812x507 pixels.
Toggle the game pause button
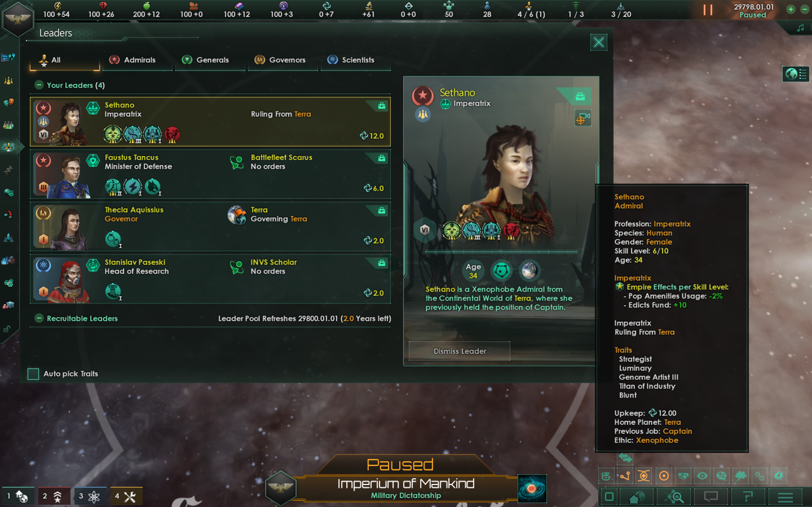[708, 10]
